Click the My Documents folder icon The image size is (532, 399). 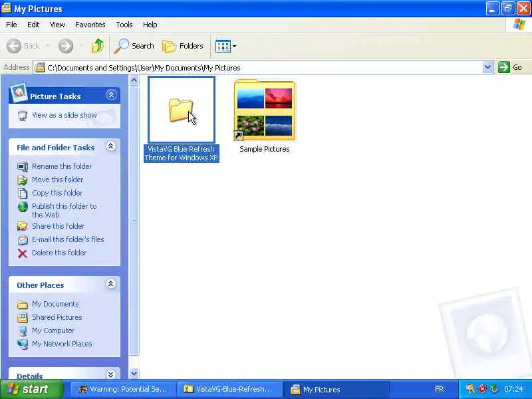click(x=23, y=305)
